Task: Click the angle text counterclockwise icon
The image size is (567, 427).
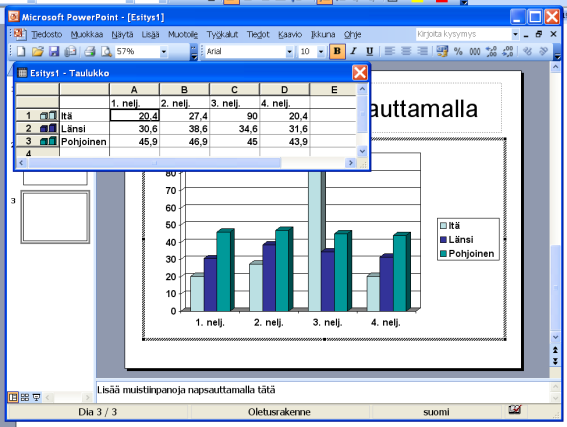Action: pyautogui.click(x=543, y=51)
